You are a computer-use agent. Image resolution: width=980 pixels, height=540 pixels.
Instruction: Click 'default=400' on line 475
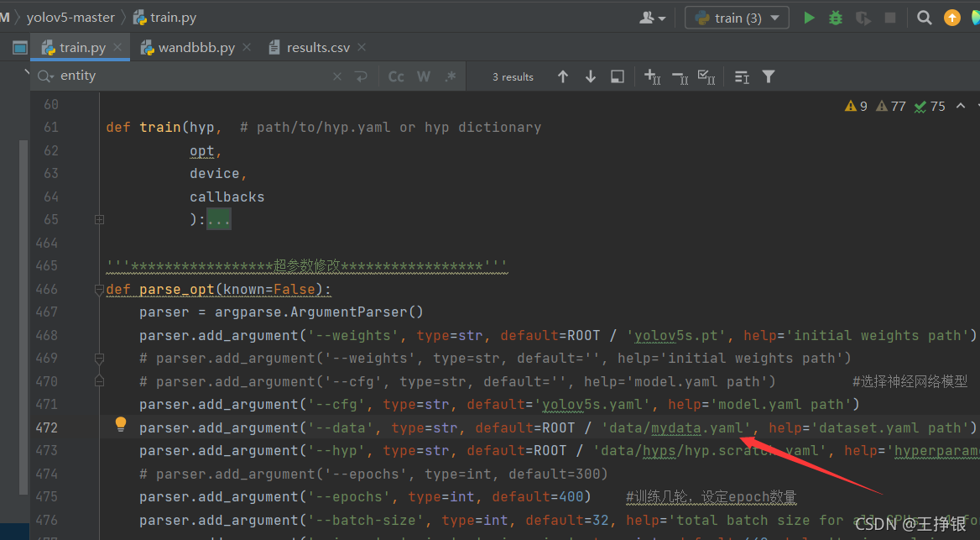pyautogui.click(x=538, y=497)
